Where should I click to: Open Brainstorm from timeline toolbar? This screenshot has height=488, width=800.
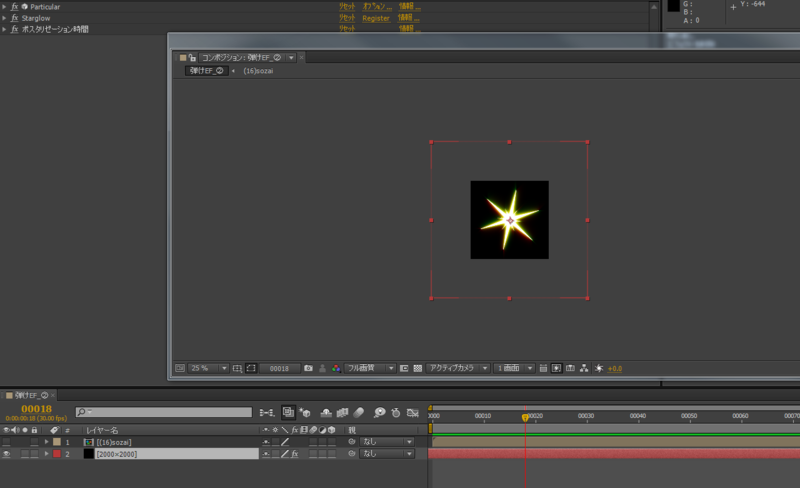coord(379,412)
